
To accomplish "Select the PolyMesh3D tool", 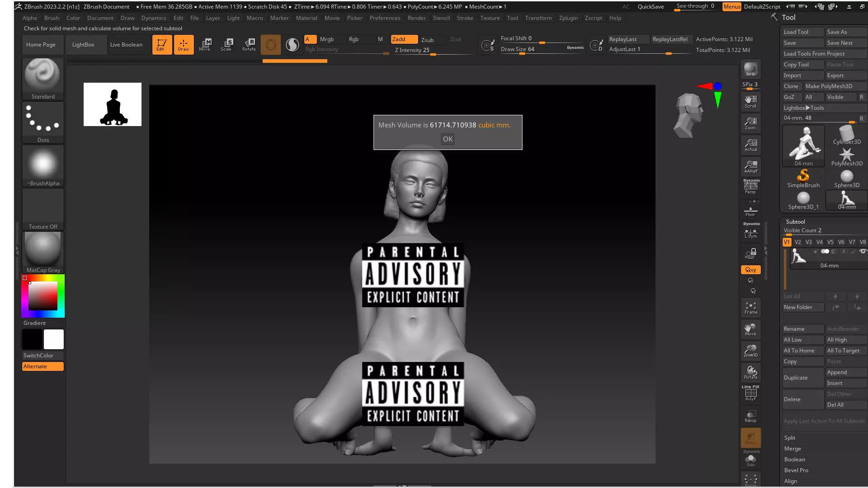I will pos(847,157).
